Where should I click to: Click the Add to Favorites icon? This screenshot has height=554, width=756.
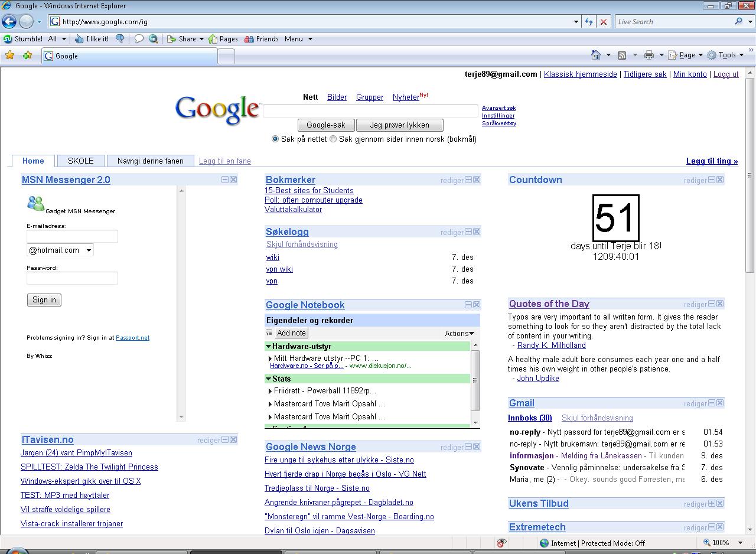[x=27, y=56]
